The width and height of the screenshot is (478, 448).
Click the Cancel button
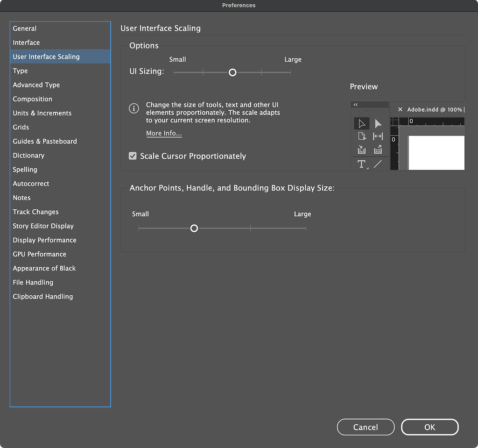pos(366,427)
